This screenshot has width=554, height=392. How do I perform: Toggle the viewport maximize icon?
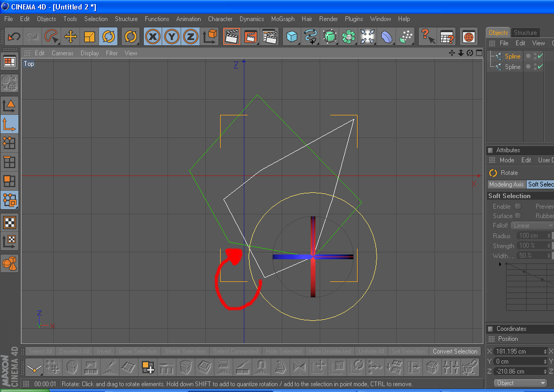479,53
